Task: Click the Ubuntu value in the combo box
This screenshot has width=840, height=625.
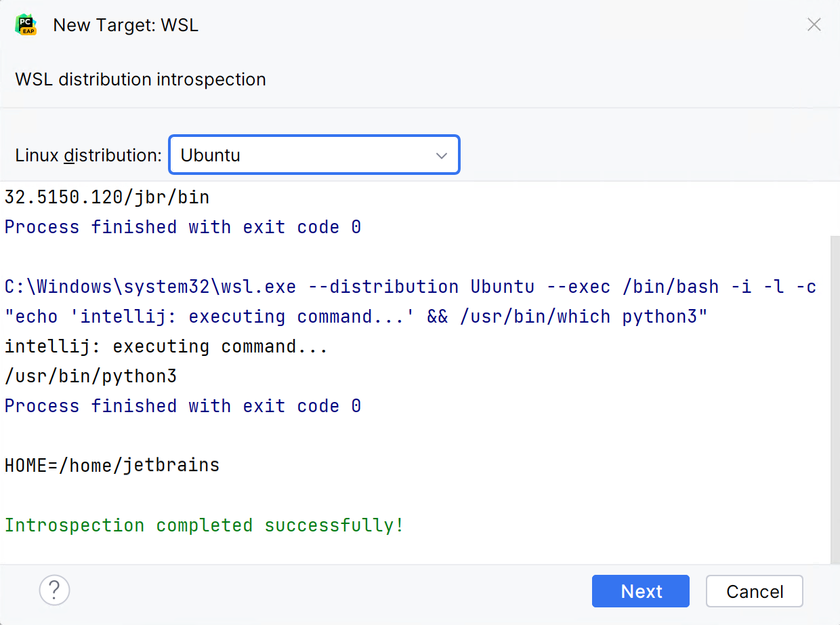Action: pos(210,155)
